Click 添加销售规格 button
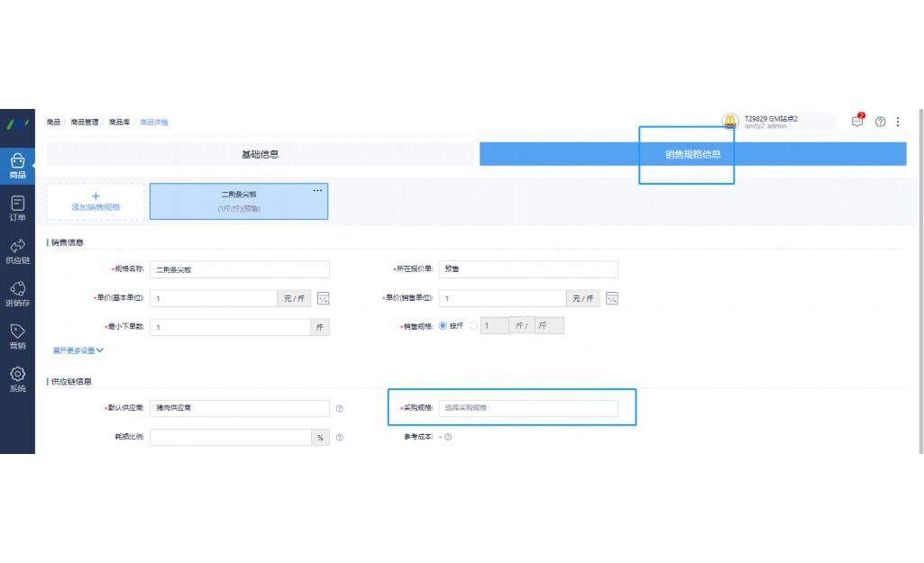This screenshot has height=563, width=924. click(96, 202)
